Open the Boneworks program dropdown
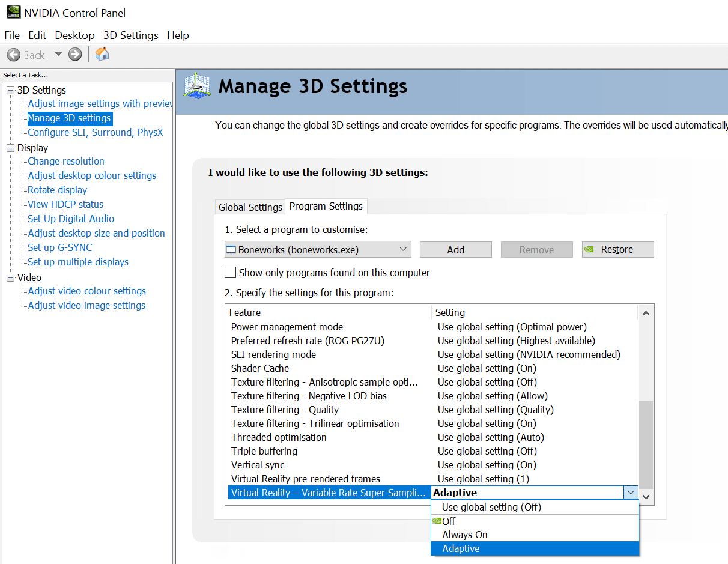Screen dimensions: 728x564 pyautogui.click(x=403, y=249)
